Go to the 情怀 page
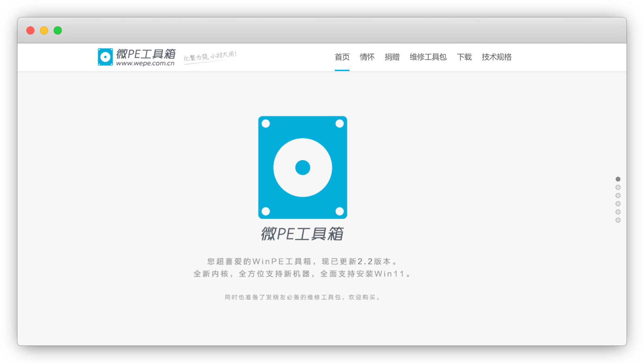The height and width of the screenshot is (363, 644). (x=367, y=57)
